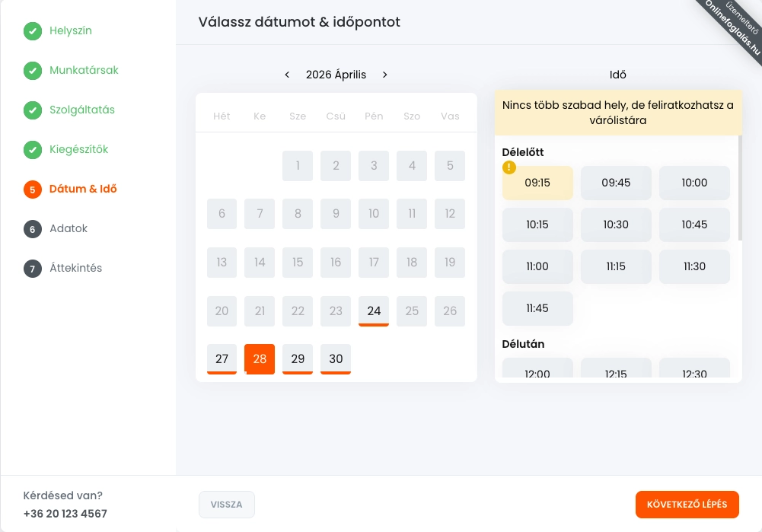Click the green checkmark beside Helyszín
This screenshot has width=762, height=532.
32,31
